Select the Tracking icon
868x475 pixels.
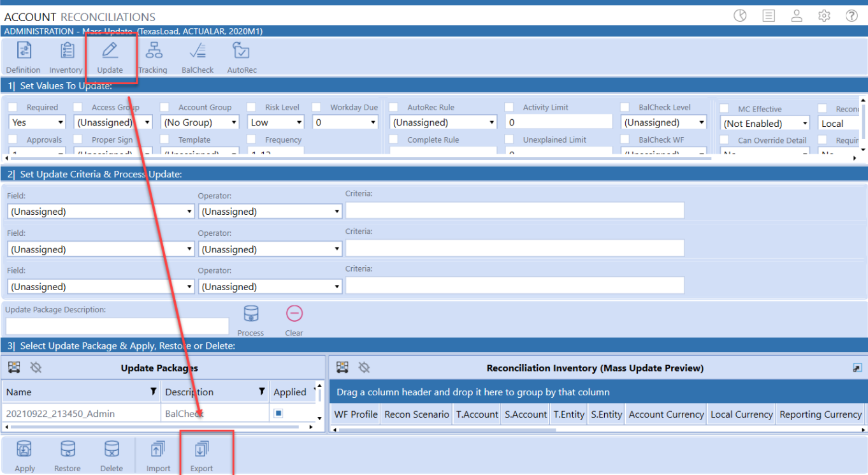pyautogui.click(x=153, y=56)
